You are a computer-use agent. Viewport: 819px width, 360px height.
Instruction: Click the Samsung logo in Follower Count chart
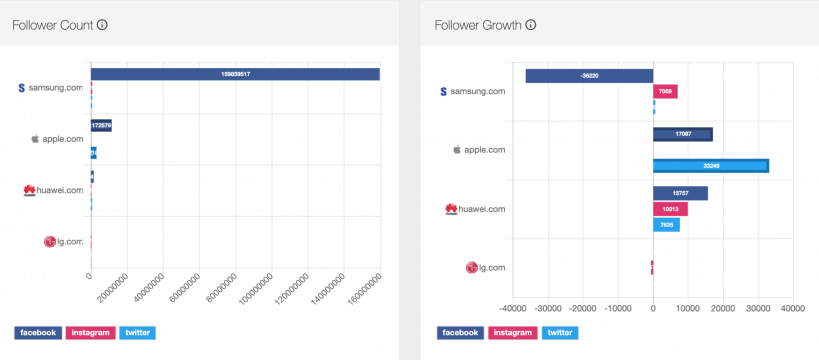pyautogui.click(x=21, y=88)
